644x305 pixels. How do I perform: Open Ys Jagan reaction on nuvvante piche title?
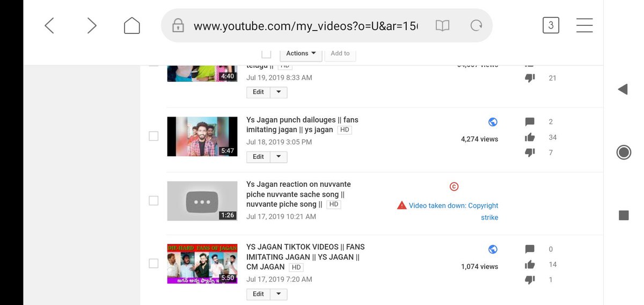tap(298, 194)
